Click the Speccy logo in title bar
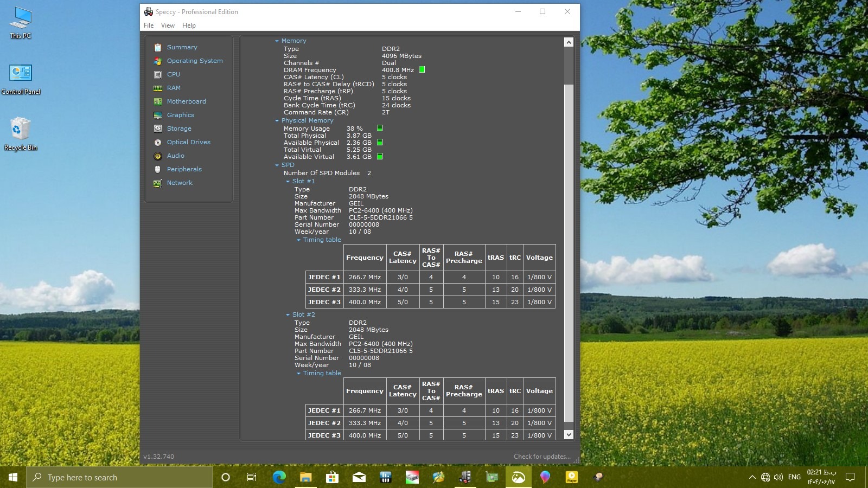 (x=148, y=11)
